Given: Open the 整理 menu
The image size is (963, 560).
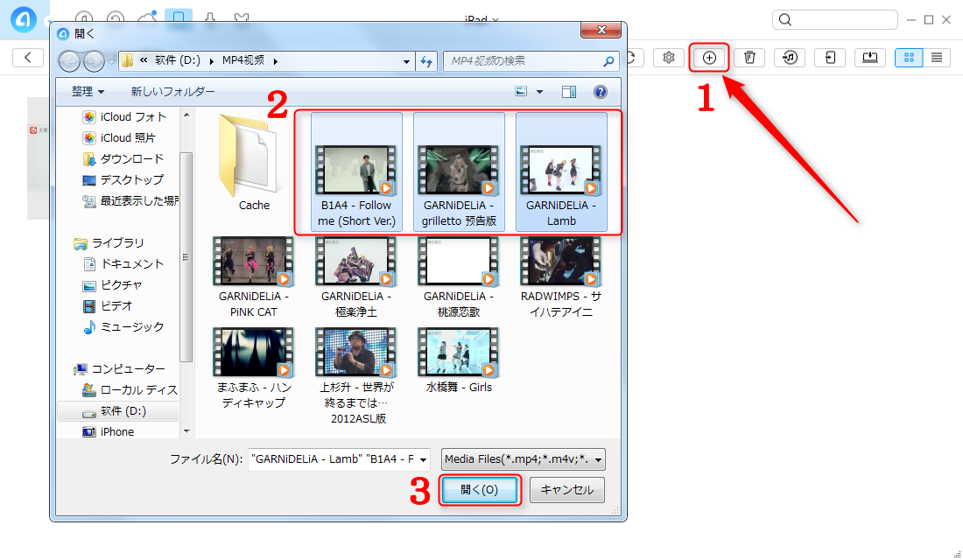Looking at the screenshot, I should tap(88, 92).
